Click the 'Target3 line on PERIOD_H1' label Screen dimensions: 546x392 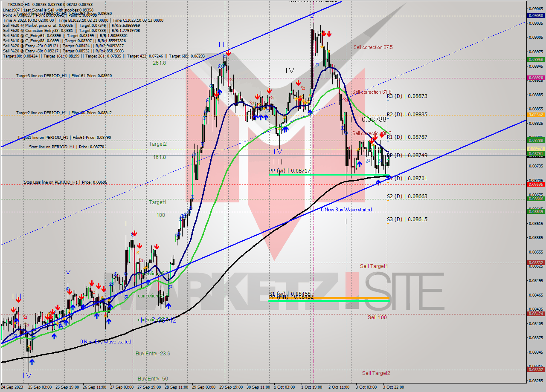point(64,75)
